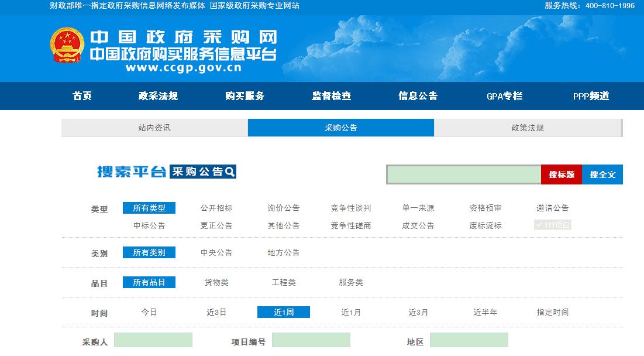The image size is (644, 356).
Task: Enable the 竞争性磋商 filter
Action: 350,224
